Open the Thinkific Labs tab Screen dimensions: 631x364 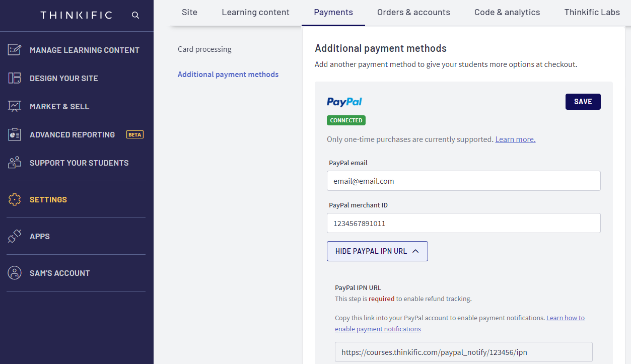point(592,12)
